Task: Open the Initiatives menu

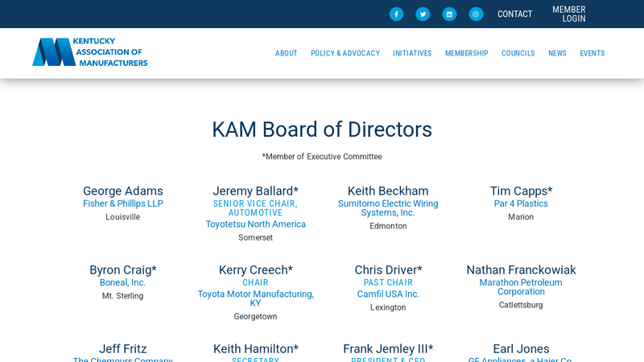Action: coord(412,53)
